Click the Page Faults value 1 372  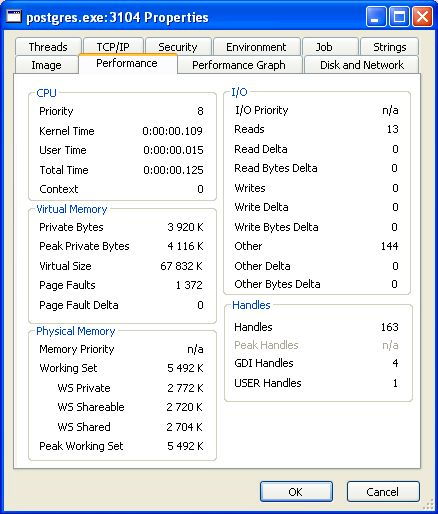click(189, 285)
